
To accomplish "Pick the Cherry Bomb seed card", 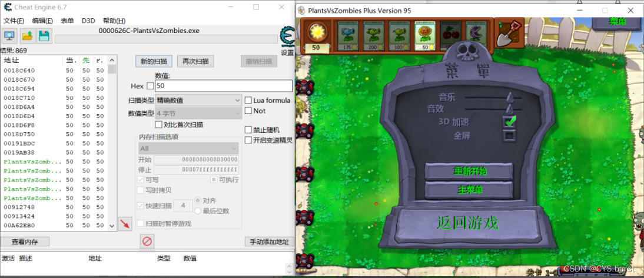I will 450,36.
